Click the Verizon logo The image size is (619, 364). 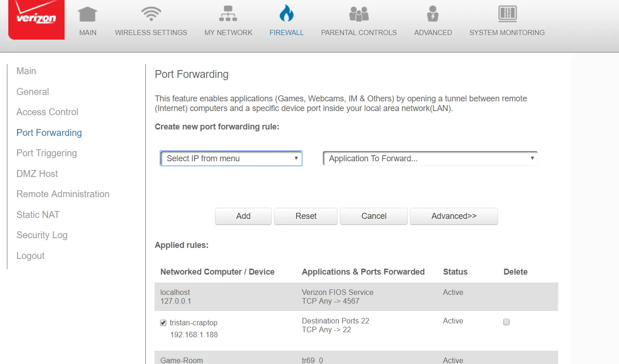tap(36, 19)
